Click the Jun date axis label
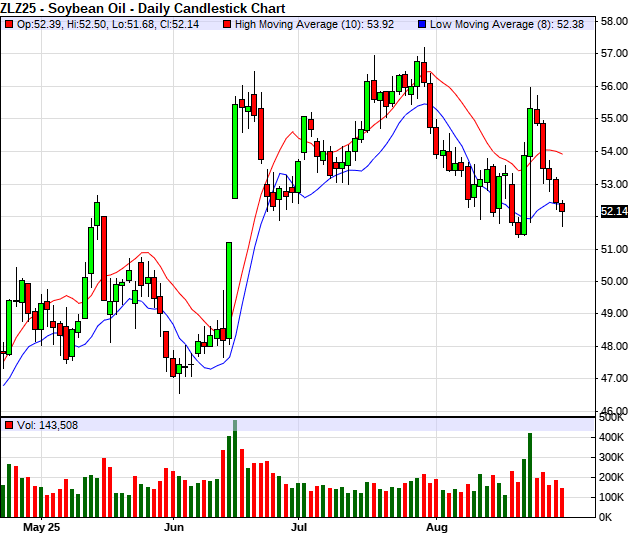The width and height of the screenshot is (640, 536). coord(173,527)
